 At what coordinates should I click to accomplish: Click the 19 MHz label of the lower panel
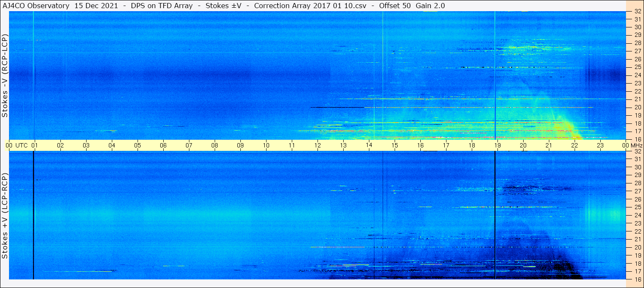pos(637,255)
